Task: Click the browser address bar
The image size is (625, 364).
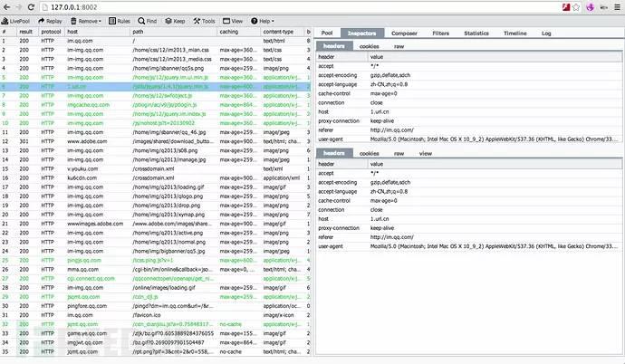Action: tap(299, 7)
